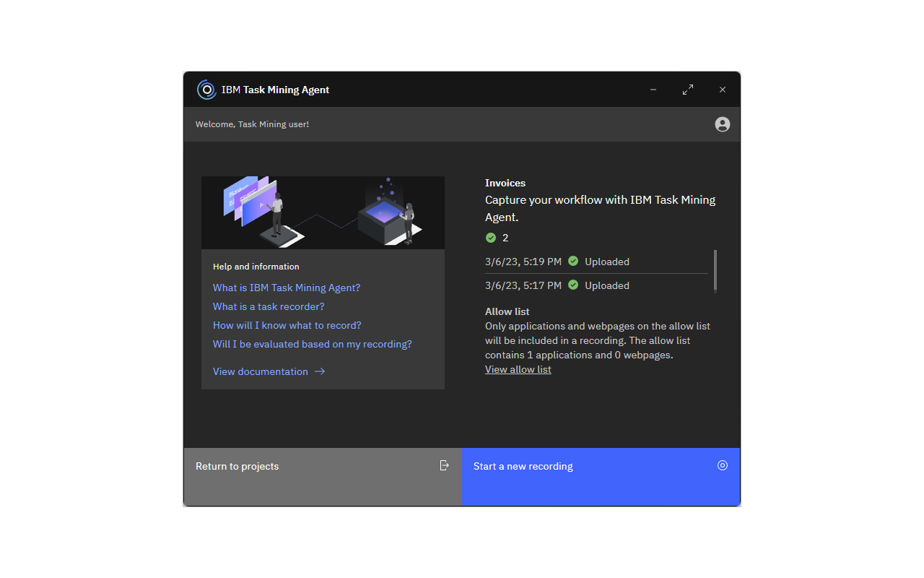Minimize the Task Mining Agent window
Viewport: 924px width, 578px height.
[x=653, y=90]
